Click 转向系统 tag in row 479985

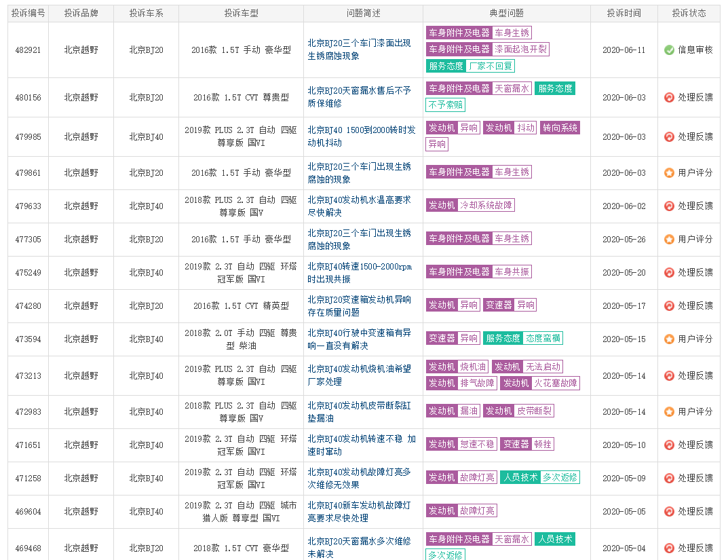(x=560, y=128)
